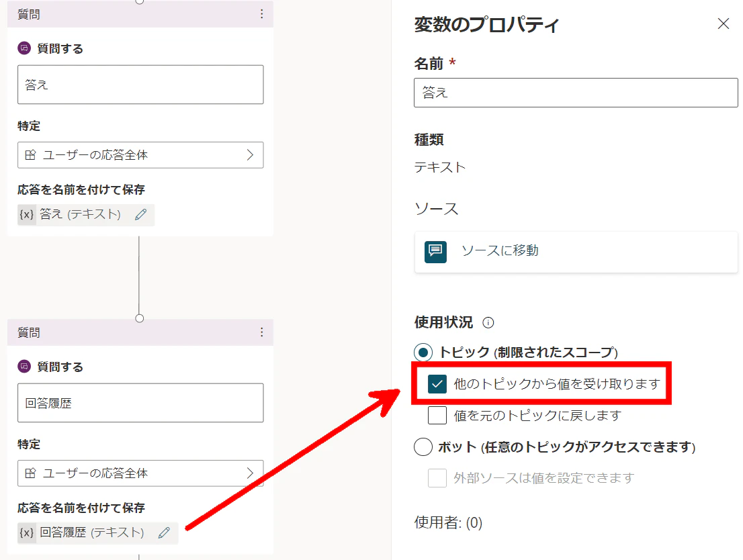Close the 変数のプロパティ panel
This screenshot has width=743, height=560.
[x=723, y=24]
